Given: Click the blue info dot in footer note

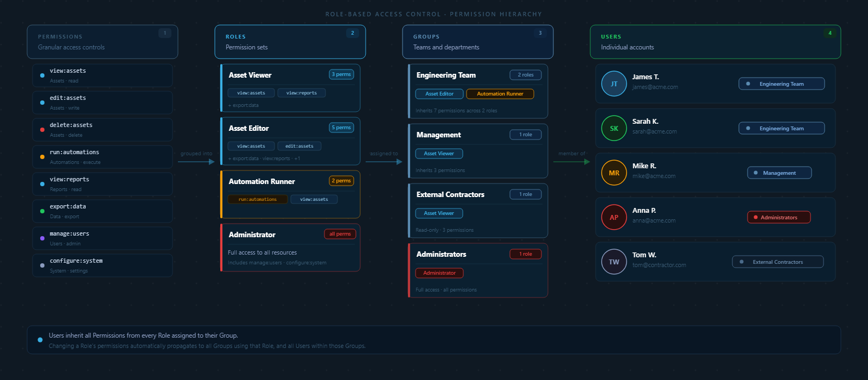Looking at the screenshot, I should (x=40, y=340).
